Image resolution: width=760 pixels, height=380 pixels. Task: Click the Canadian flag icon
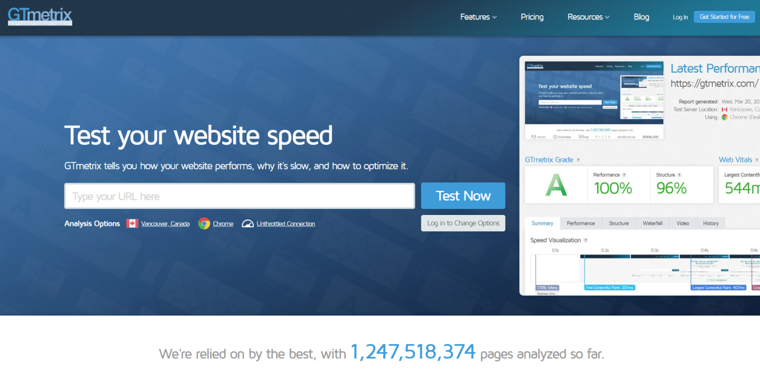tap(132, 223)
